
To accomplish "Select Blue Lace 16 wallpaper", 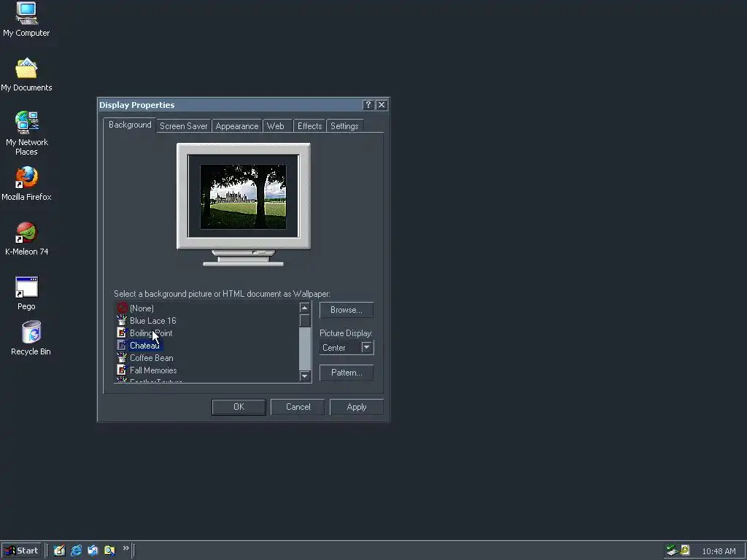I will pos(153,321).
